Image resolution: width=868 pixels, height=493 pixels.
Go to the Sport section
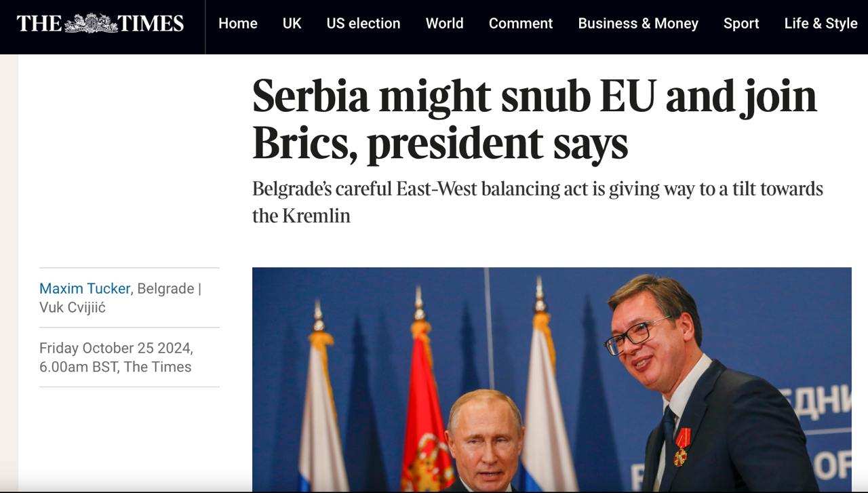click(741, 24)
